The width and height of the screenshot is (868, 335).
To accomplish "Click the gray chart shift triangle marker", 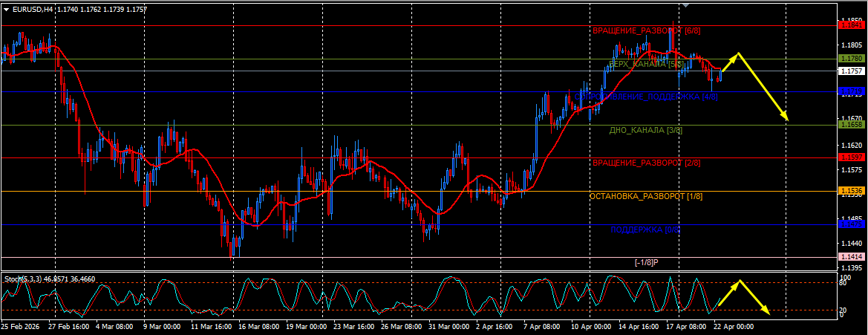I will [686, 5].
